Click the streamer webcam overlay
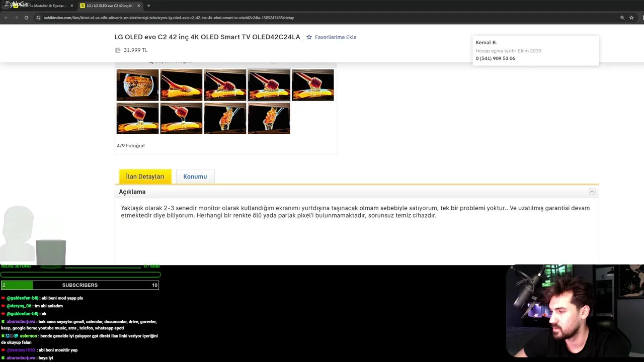Viewport: 644px width, 362px height. click(575, 310)
